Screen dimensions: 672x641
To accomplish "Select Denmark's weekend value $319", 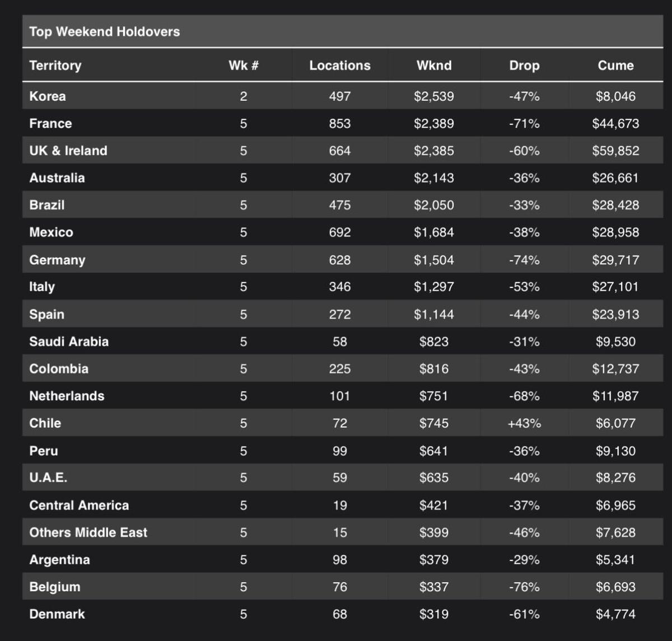I will click(434, 614).
